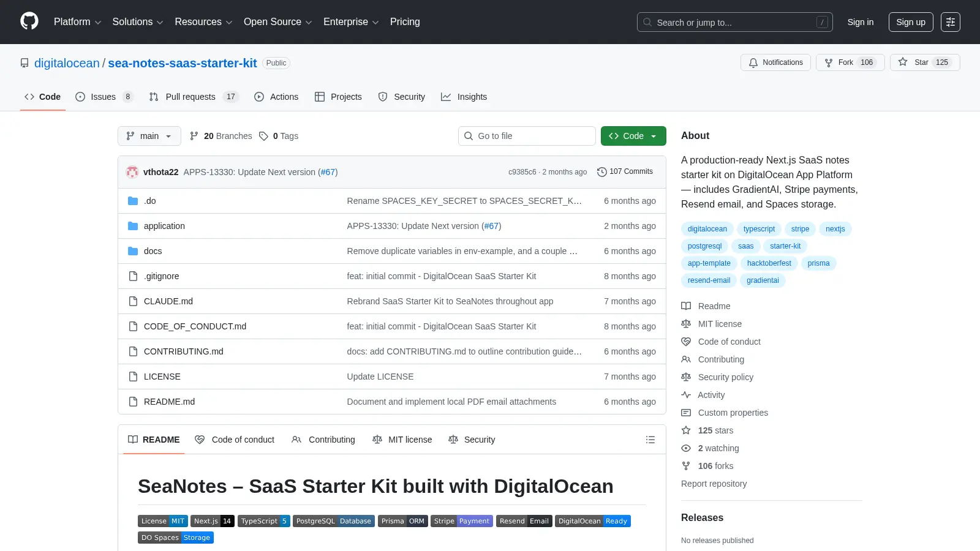The height and width of the screenshot is (551, 980).
Task: Expand the Solutions menu
Action: point(138,22)
